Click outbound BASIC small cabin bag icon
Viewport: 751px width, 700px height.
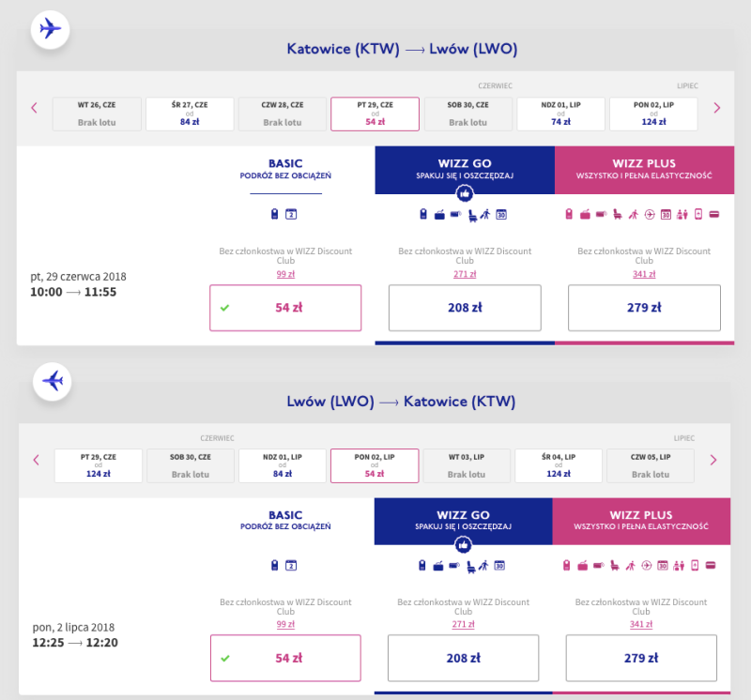coord(274,214)
